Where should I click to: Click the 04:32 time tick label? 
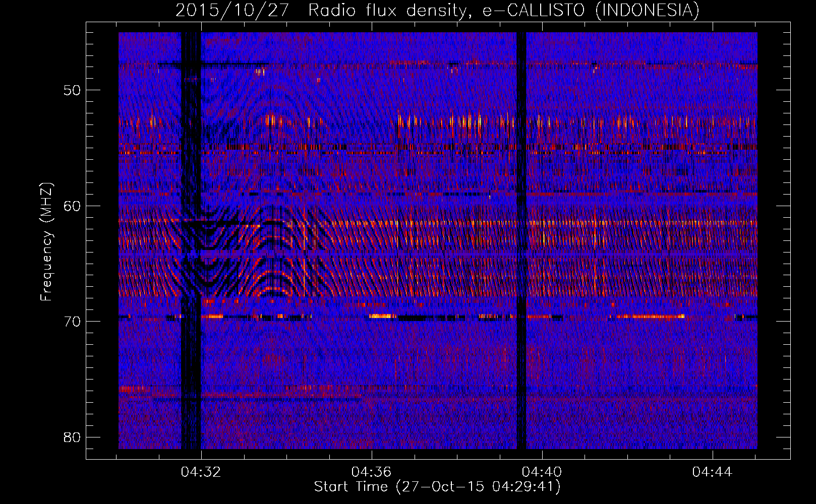click(x=201, y=472)
